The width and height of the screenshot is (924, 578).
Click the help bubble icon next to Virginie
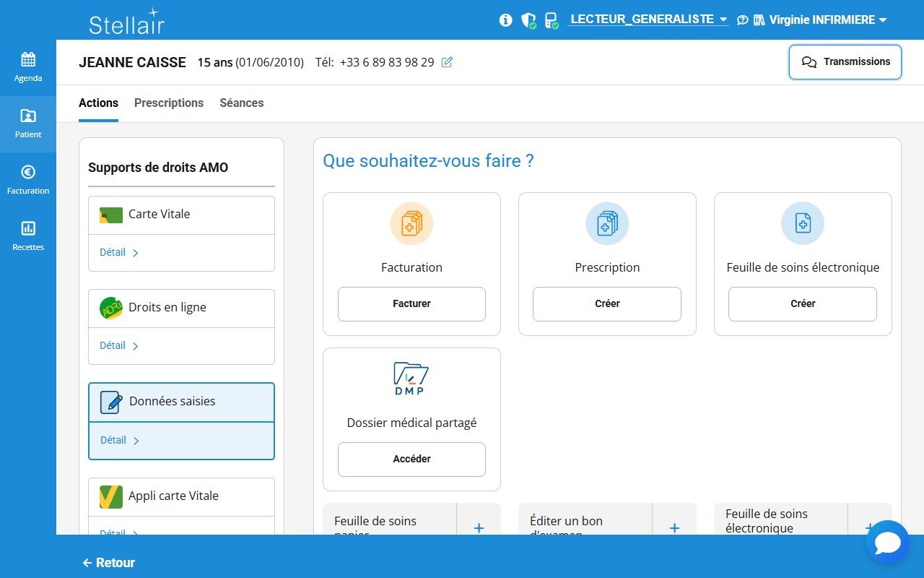click(743, 20)
